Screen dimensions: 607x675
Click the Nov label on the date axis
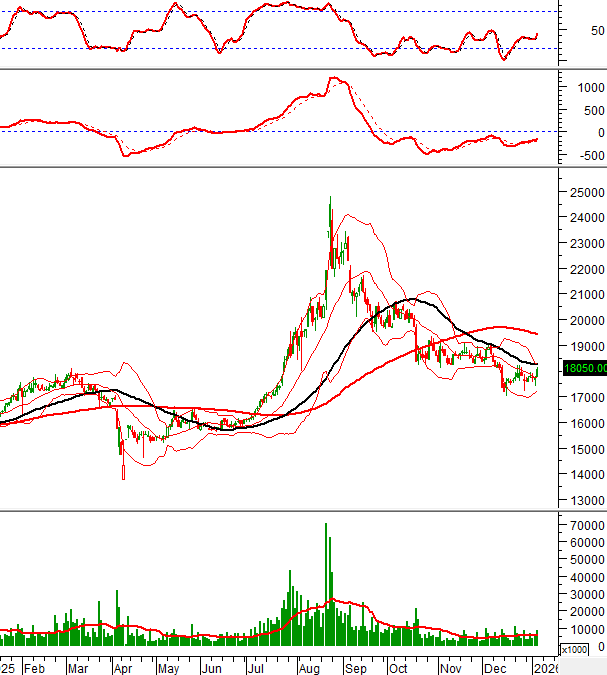[x=451, y=667]
